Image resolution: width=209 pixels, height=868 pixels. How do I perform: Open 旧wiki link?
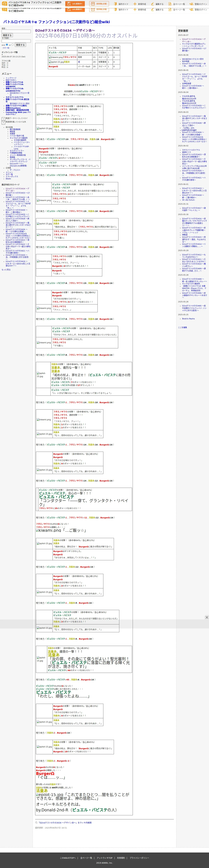tap(8, 179)
